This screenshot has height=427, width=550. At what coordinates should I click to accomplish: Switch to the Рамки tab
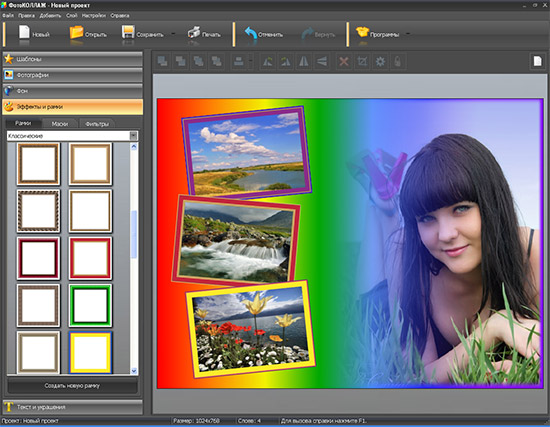click(23, 123)
